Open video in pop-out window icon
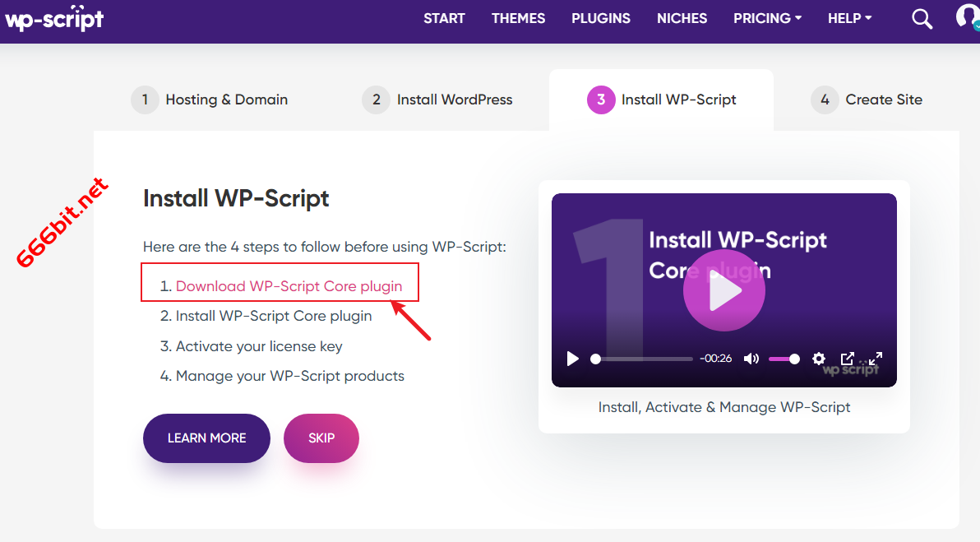The image size is (980, 542). tap(848, 359)
